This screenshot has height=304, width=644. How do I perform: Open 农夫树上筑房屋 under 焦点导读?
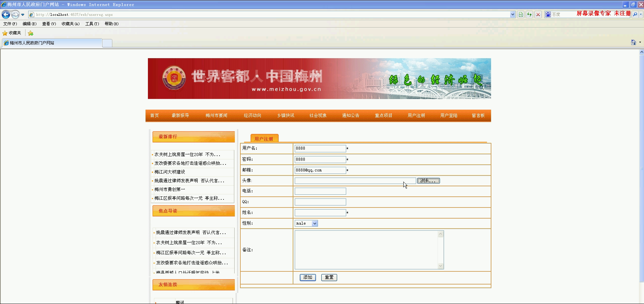tap(189, 243)
